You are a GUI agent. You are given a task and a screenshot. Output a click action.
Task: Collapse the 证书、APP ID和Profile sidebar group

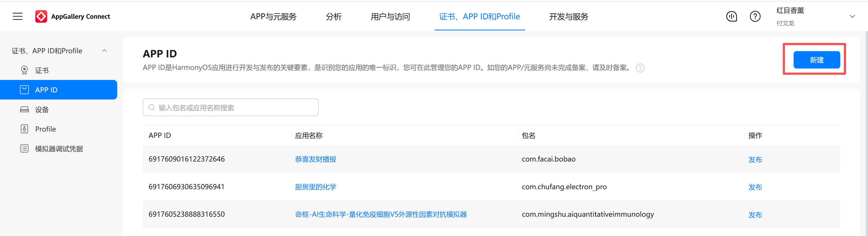[104, 51]
